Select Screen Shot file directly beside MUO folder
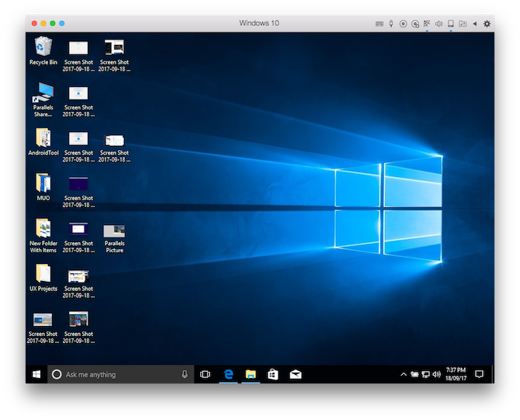Viewport: 520px width, 420px height. [x=78, y=192]
